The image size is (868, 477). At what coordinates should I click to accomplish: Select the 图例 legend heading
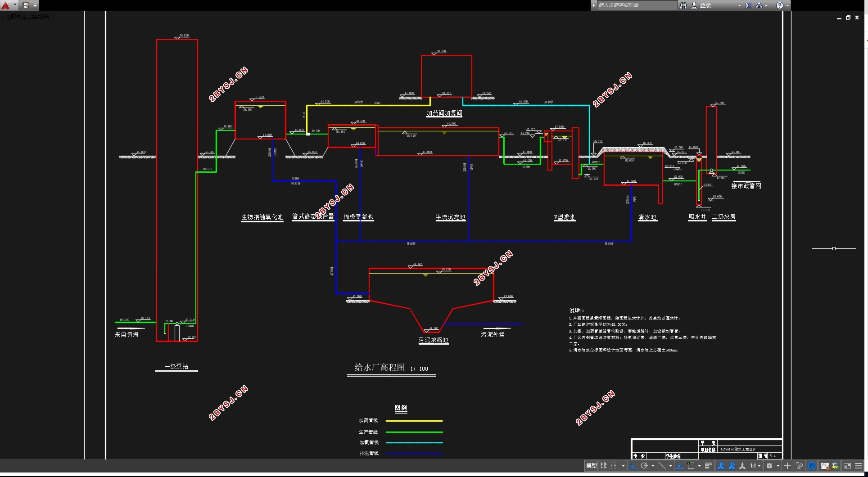pos(401,408)
